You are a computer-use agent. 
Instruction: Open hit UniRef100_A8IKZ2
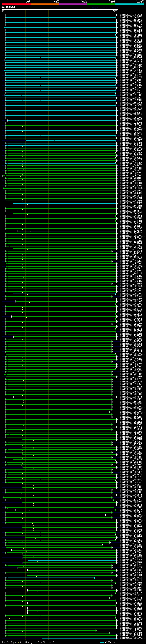[x=131, y=15]
